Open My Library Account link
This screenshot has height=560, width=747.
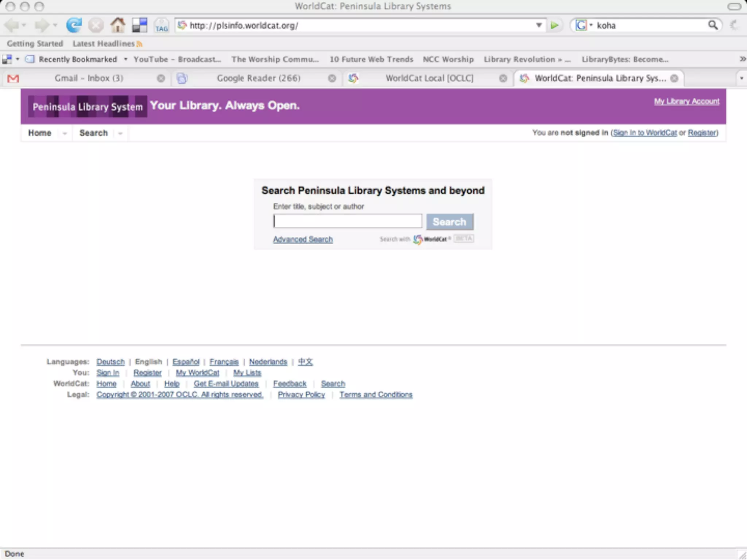tap(686, 101)
